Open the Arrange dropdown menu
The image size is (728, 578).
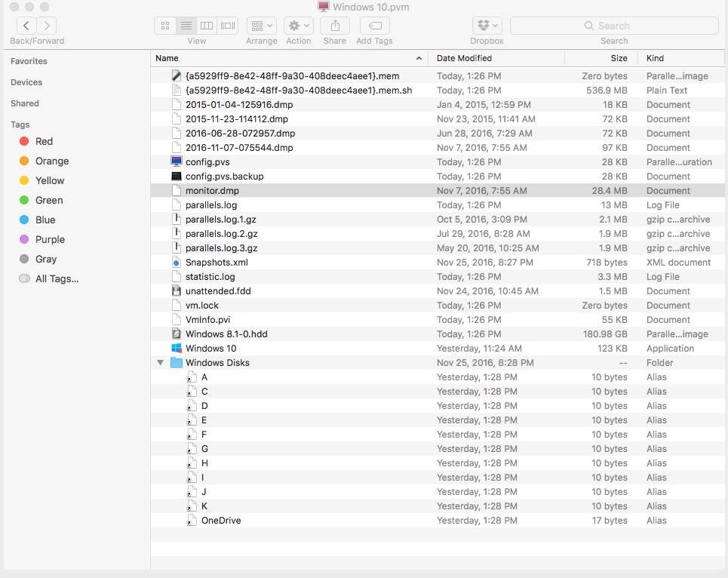click(261, 25)
